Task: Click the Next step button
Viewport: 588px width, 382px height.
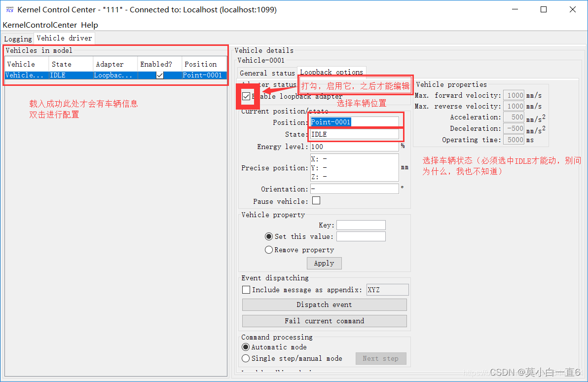Action: pyautogui.click(x=381, y=358)
